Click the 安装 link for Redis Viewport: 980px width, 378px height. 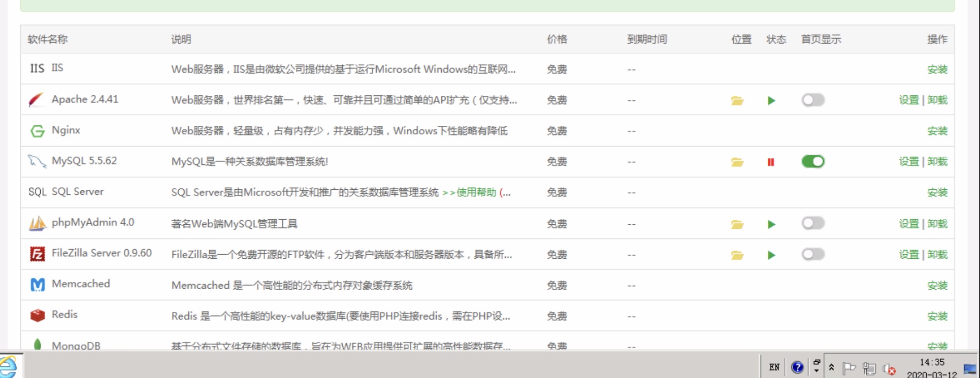click(x=937, y=316)
